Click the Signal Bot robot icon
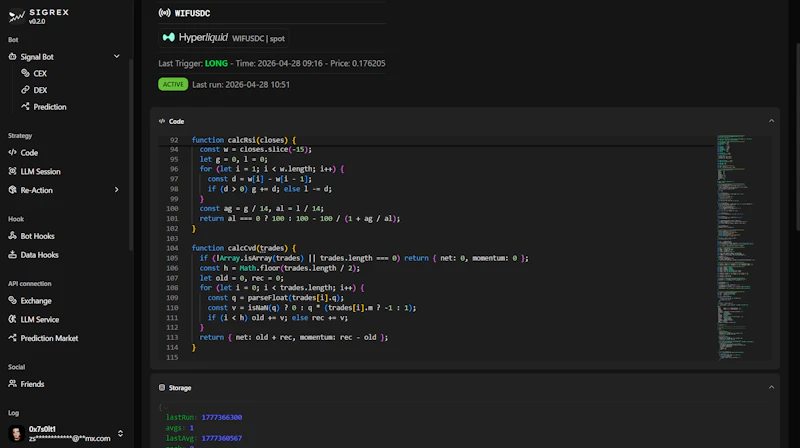The image size is (800, 448). (12, 57)
